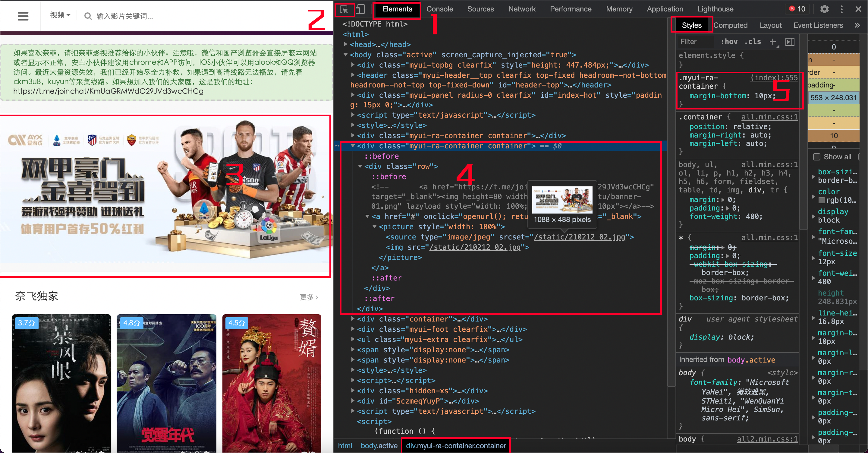Viewport: 868px width, 453px height.
Task: Toggle the computed styles sidebar icon
Action: pyautogui.click(x=790, y=42)
